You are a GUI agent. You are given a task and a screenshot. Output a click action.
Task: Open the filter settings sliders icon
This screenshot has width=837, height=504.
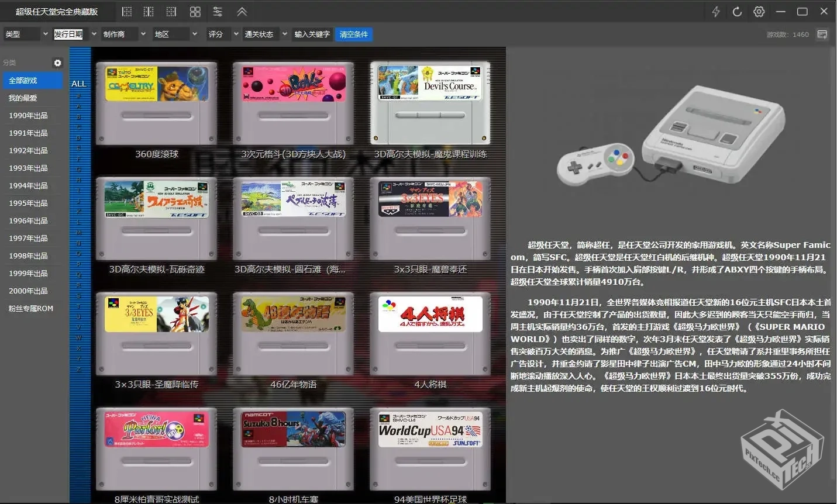(x=218, y=11)
